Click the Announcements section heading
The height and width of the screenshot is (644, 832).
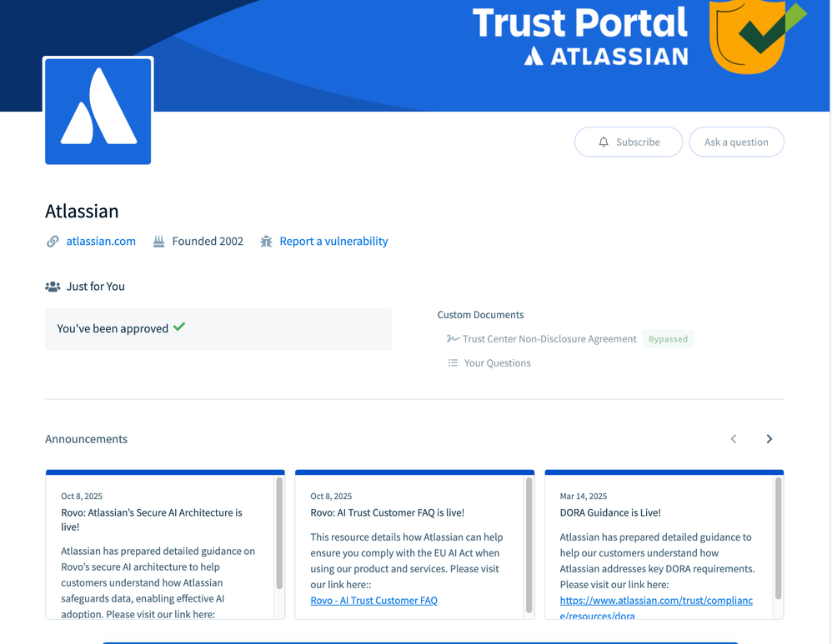(x=87, y=439)
